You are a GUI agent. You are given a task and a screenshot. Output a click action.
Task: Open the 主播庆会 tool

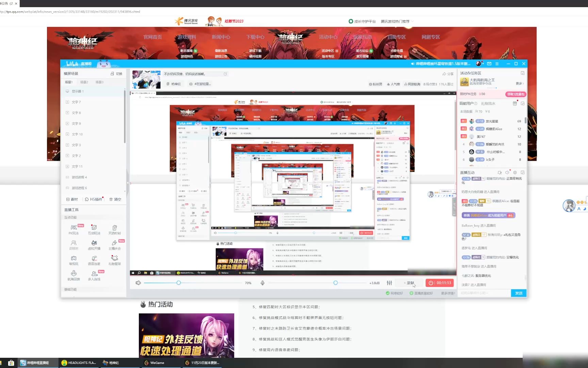pyautogui.click(x=115, y=245)
